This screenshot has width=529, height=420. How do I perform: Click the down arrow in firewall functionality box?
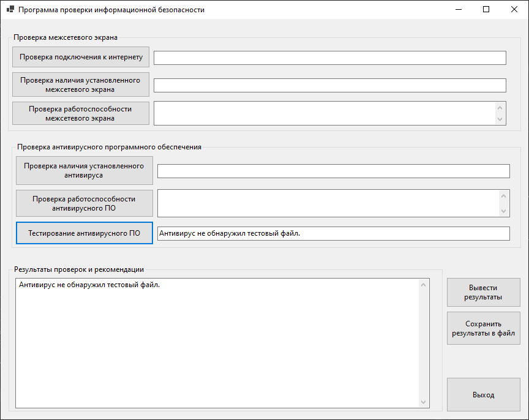coord(500,119)
